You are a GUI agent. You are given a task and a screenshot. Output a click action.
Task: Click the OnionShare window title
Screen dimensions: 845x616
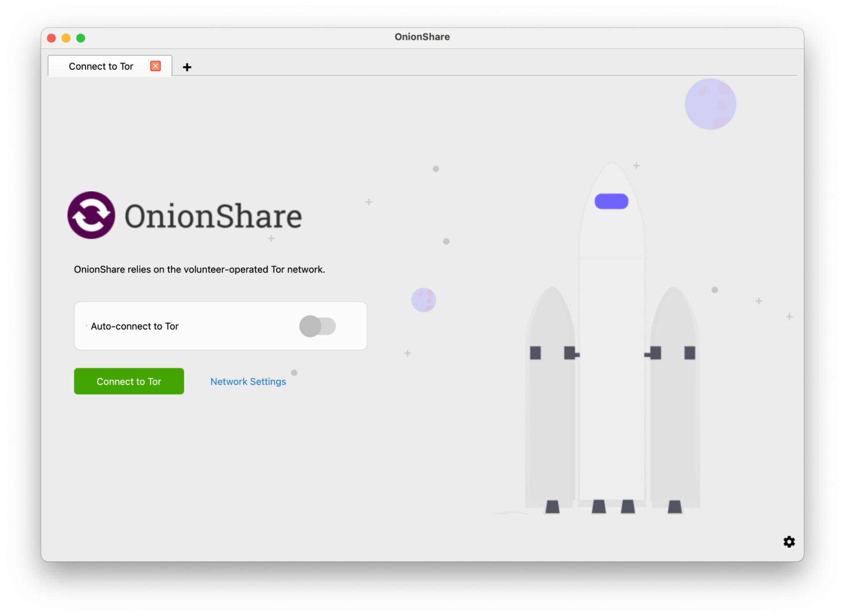422,37
